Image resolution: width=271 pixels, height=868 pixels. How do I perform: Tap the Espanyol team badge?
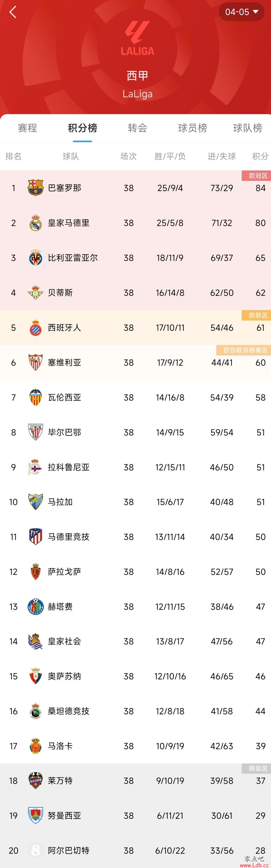[x=35, y=327]
